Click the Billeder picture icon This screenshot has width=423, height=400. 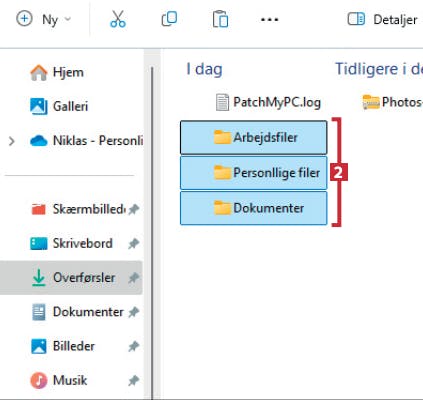[39, 346]
